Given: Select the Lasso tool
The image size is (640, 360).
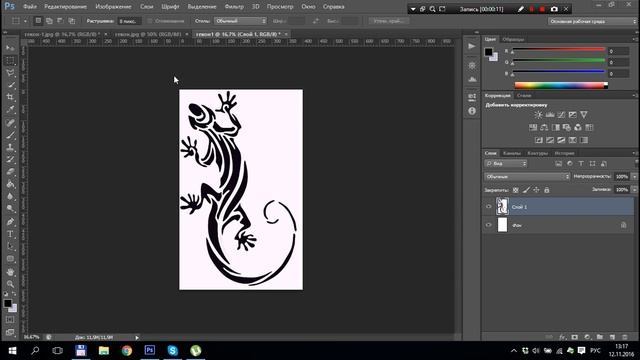Looking at the screenshot, I should pos(10,73).
